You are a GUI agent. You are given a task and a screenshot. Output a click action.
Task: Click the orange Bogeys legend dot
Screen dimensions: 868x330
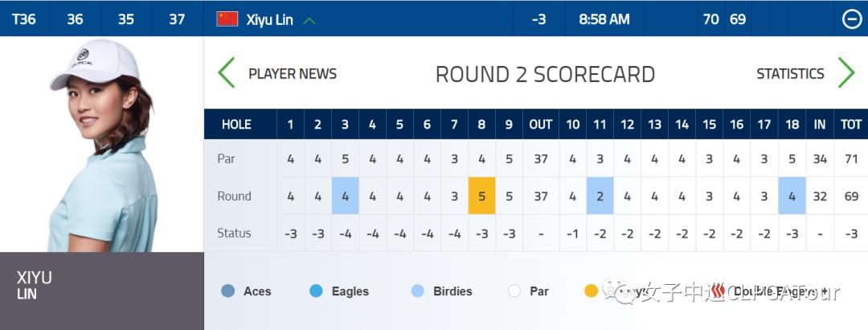pyautogui.click(x=592, y=291)
